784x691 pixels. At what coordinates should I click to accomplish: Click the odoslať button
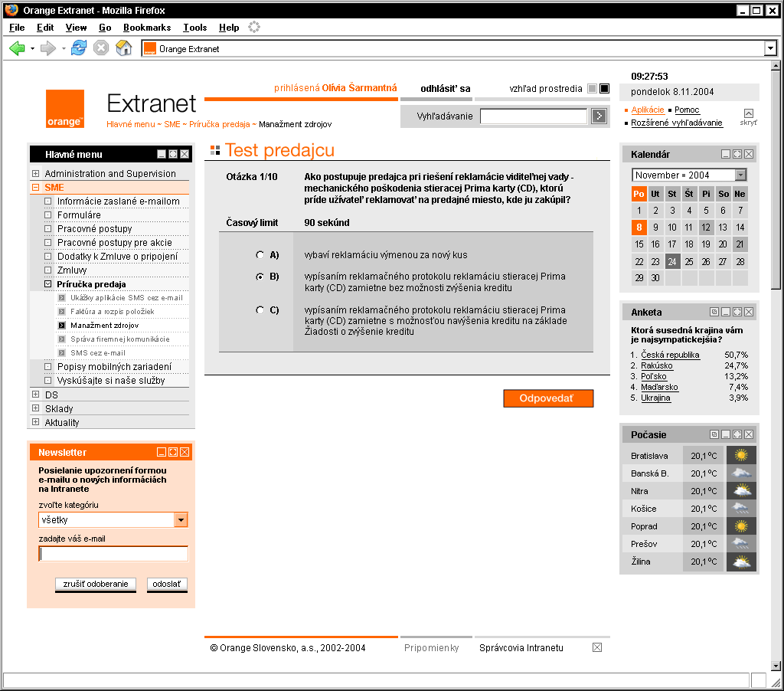(x=167, y=584)
